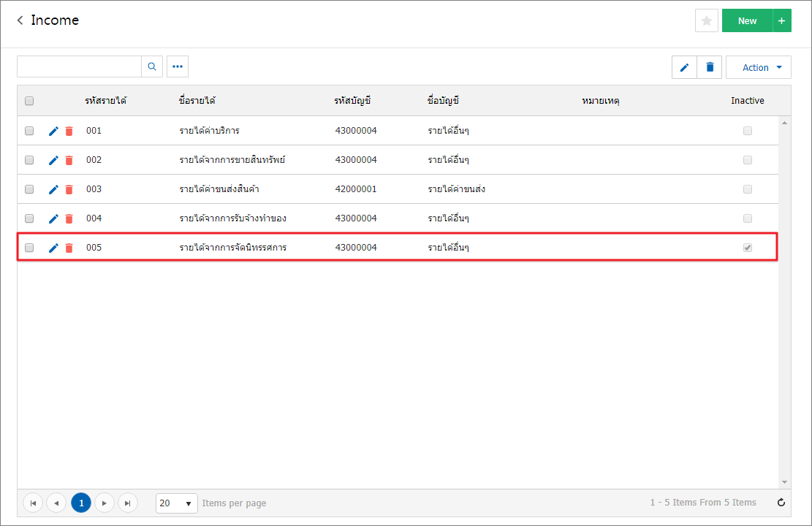Mark page as favorite with star icon
Viewport: 812px width, 526px height.
(x=706, y=20)
